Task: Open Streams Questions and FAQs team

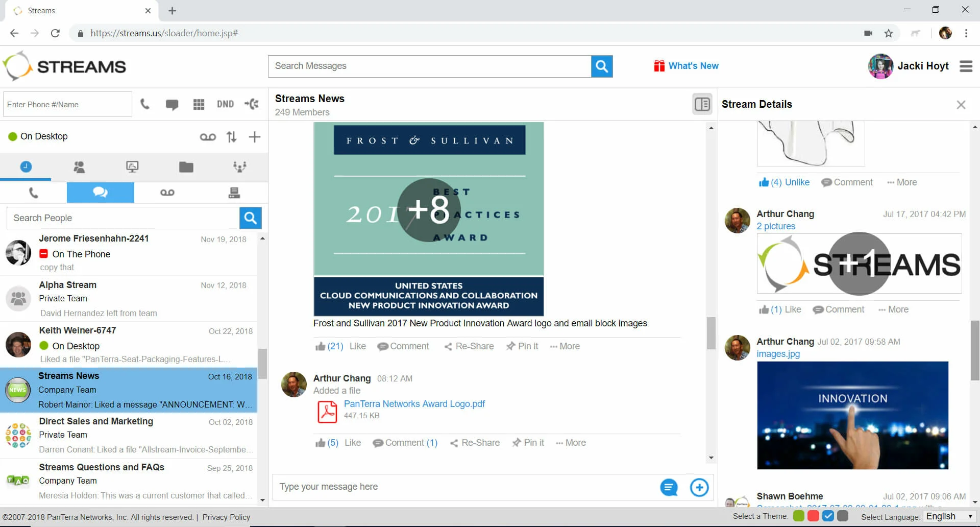Action: (x=129, y=481)
